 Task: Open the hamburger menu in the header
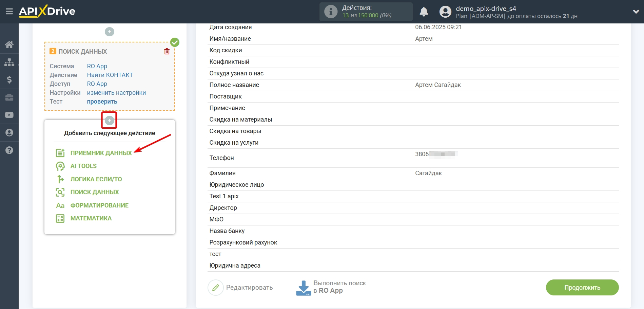click(x=9, y=12)
